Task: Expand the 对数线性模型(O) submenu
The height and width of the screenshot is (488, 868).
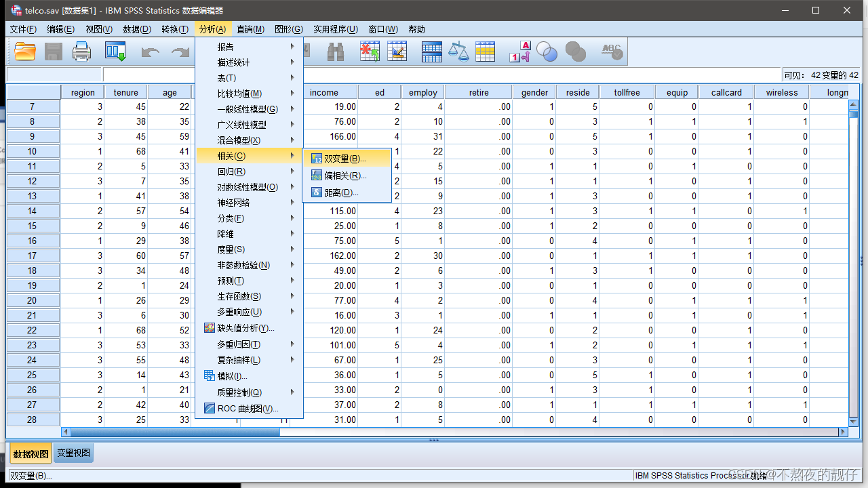Action: [249, 187]
